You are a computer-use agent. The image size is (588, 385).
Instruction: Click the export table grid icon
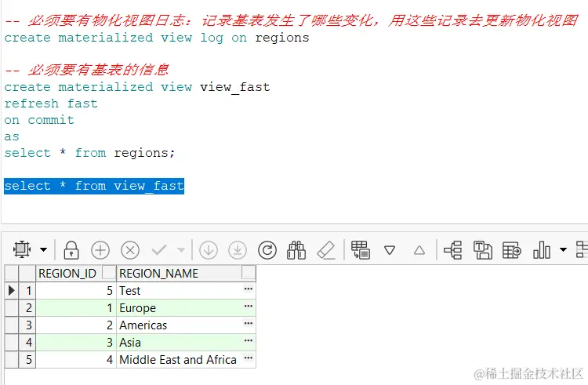pyautogui.click(x=512, y=249)
